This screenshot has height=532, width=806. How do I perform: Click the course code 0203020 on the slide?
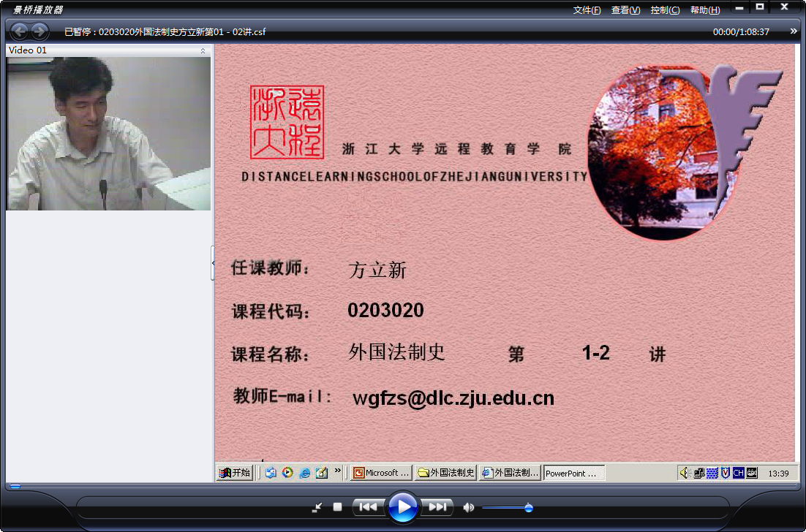[x=385, y=310]
